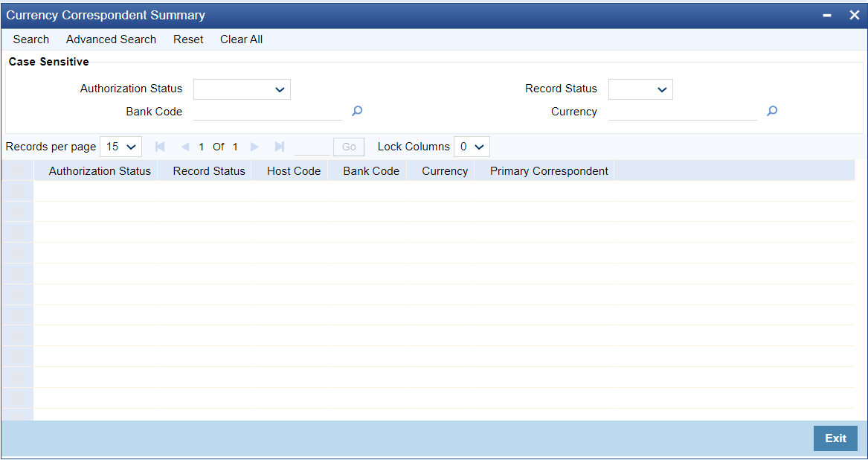Click Search in the toolbar
This screenshot has width=868, height=460.
pyautogui.click(x=31, y=39)
